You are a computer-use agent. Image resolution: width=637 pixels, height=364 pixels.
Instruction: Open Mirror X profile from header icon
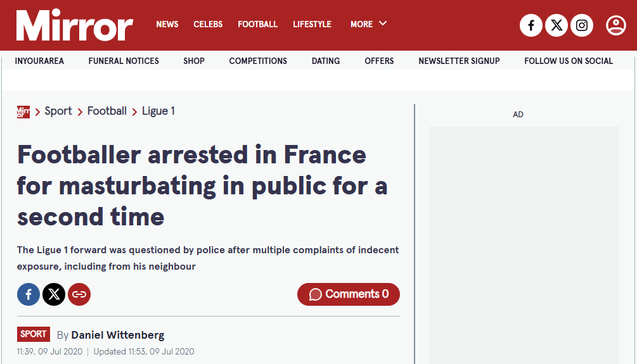coord(557,25)
